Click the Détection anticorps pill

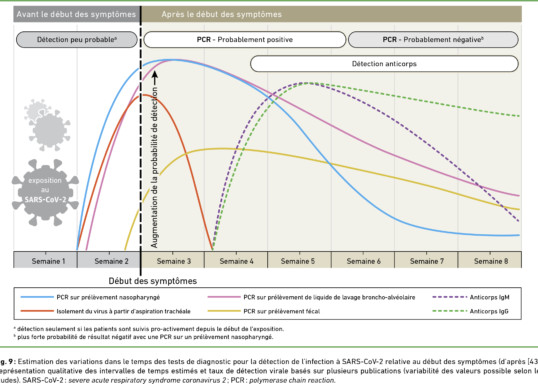point(384,64)
